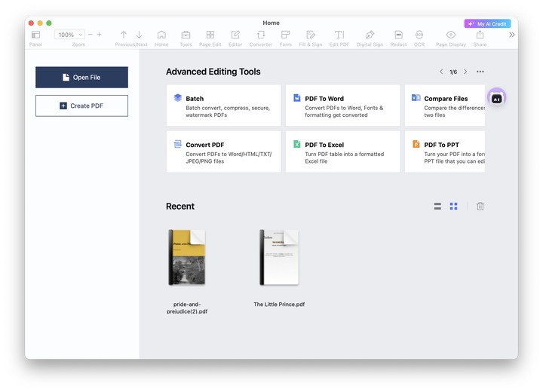Screen dimensions: 543x392
Task: Open the Tools toolbox icon
Action: [x=186, y=35]
